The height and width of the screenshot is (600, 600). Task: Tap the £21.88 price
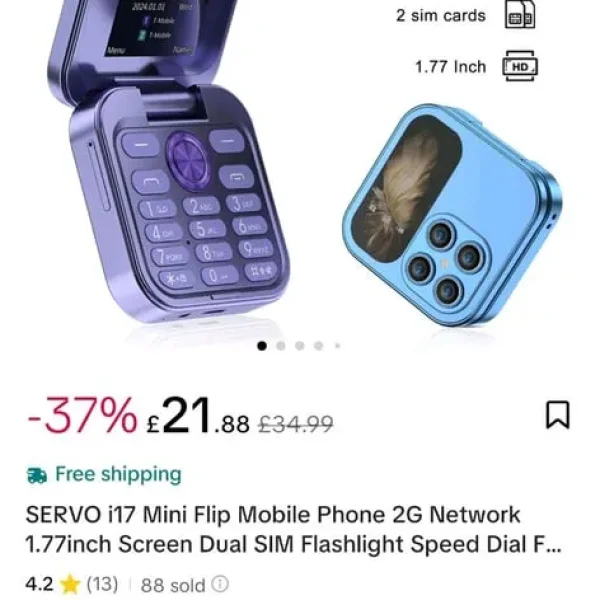(x=197, y=417)
